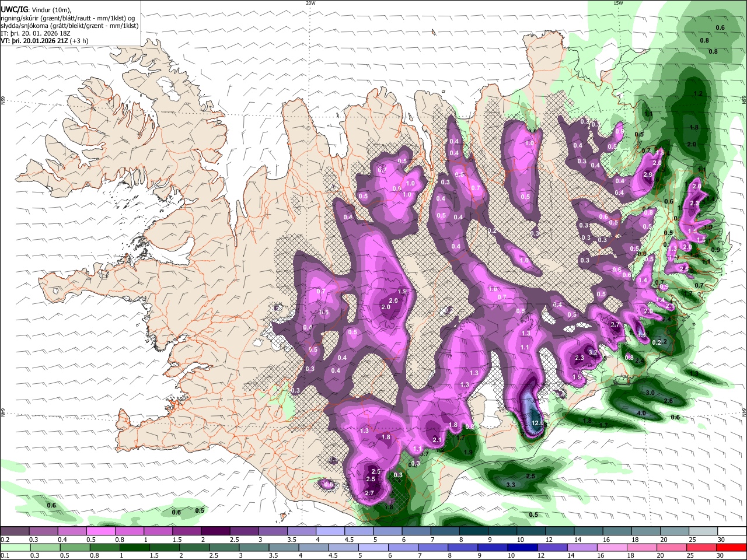The image size is (747, 560).
Task: Click the 20W longitude label
Action: [x=310, y=3]
